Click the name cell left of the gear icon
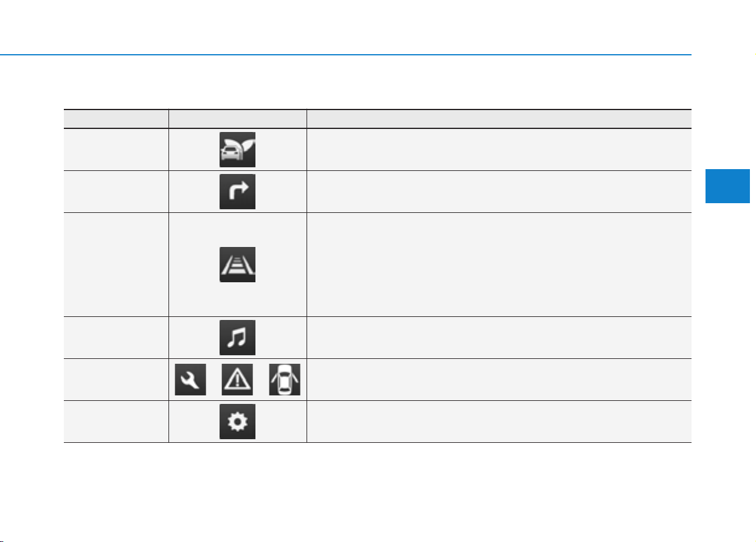 [116, 422]
